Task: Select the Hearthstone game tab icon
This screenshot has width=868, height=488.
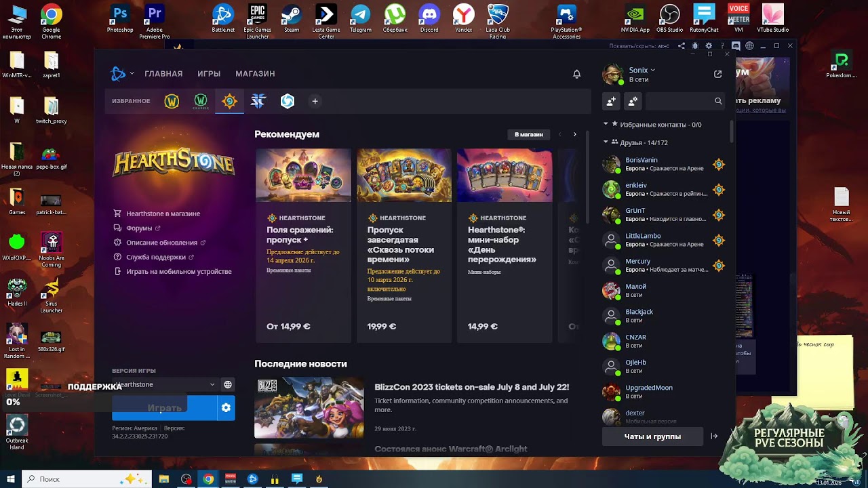Action: click(229, 101)
